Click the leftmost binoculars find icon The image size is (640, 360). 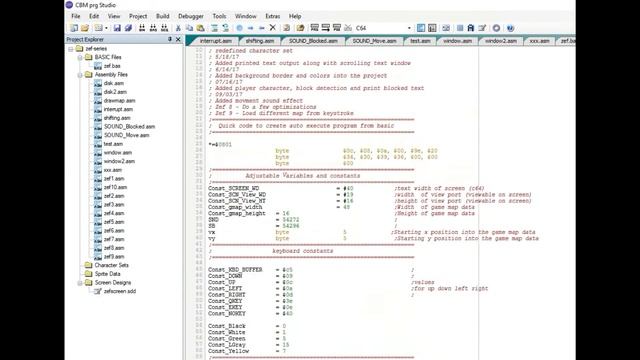[142, 28]
